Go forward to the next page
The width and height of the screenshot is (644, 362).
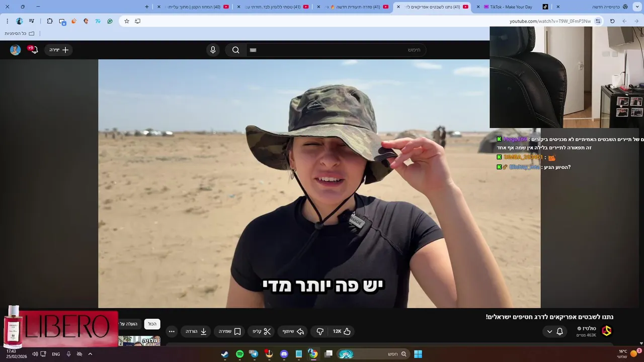(x=624, y=21)
